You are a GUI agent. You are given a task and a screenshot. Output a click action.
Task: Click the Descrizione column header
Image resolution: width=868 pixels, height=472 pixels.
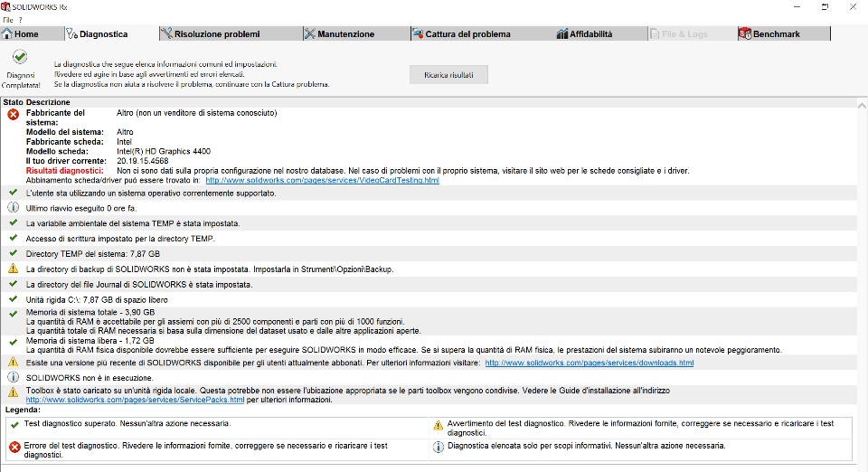(48, 102)
